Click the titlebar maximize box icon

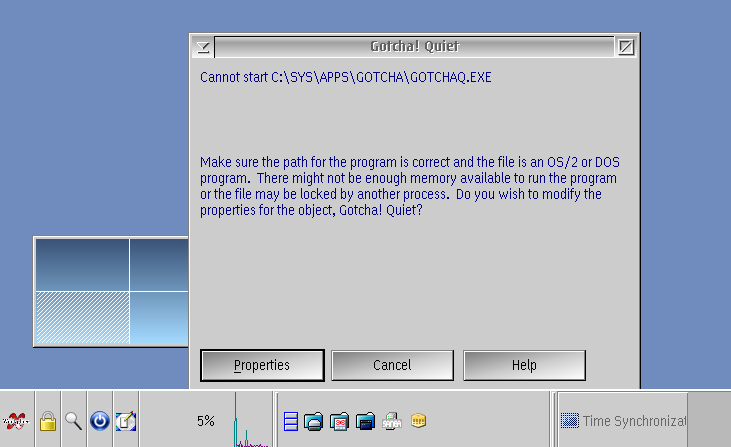point(626,47)
